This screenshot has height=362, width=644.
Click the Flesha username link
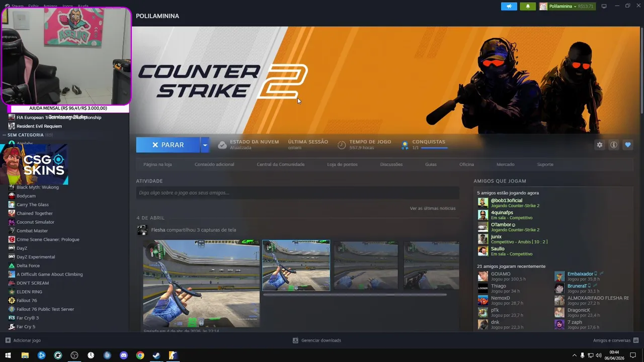point(158,230)
